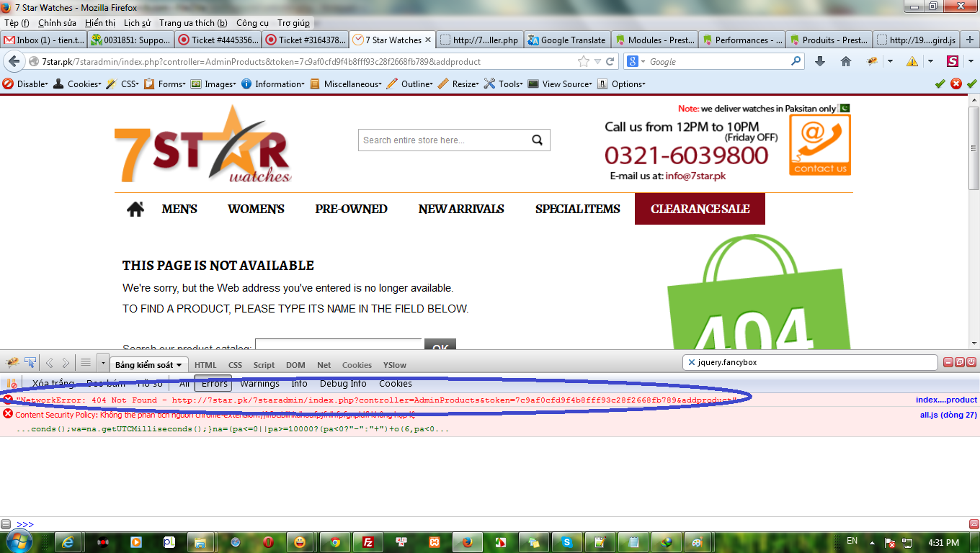
Task: Open Skype from the taskbar
Action: (x=567, y=542)
